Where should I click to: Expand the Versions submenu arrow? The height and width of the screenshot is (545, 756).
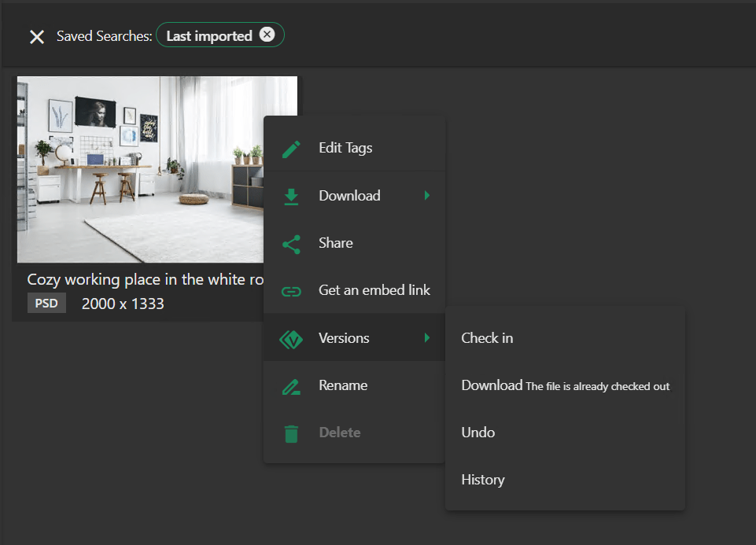click(x=427, y=337)
